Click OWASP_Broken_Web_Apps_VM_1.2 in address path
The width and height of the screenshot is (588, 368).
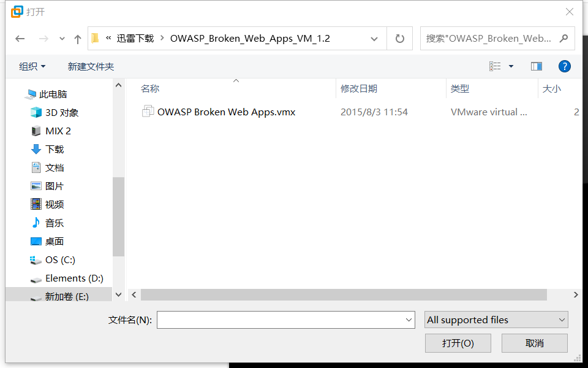point(250,38)
